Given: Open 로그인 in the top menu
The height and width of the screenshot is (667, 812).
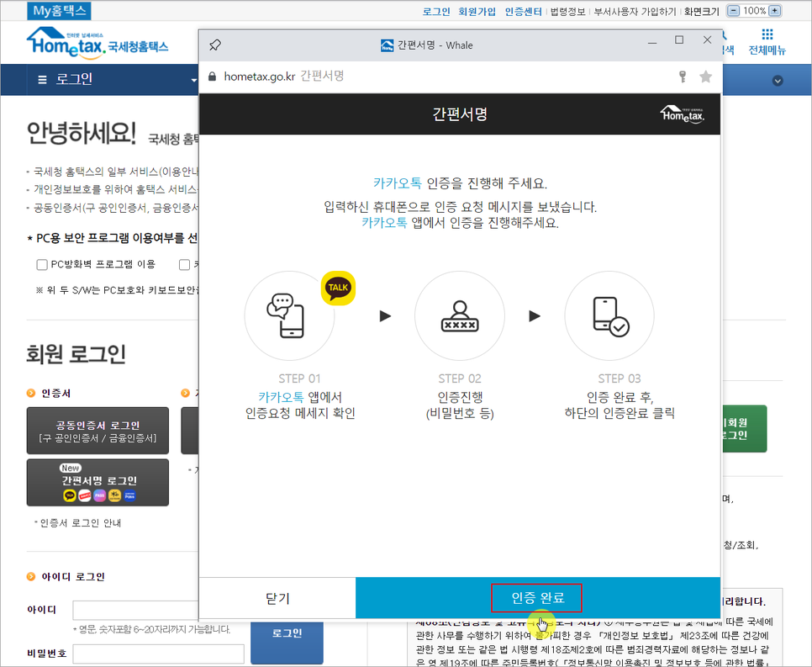Looking at the screenshot, I should pos(436,12).
